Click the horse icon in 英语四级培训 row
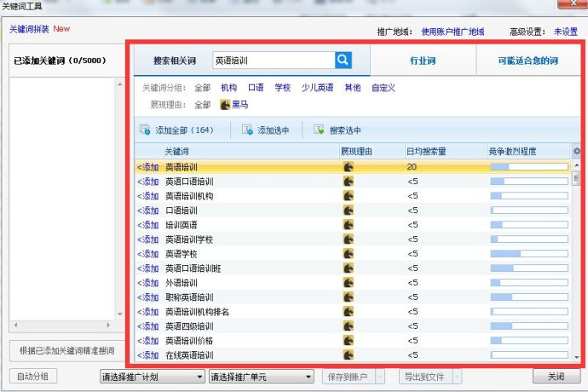This screenshot has height=392, width=588. [x=348, y=326]
